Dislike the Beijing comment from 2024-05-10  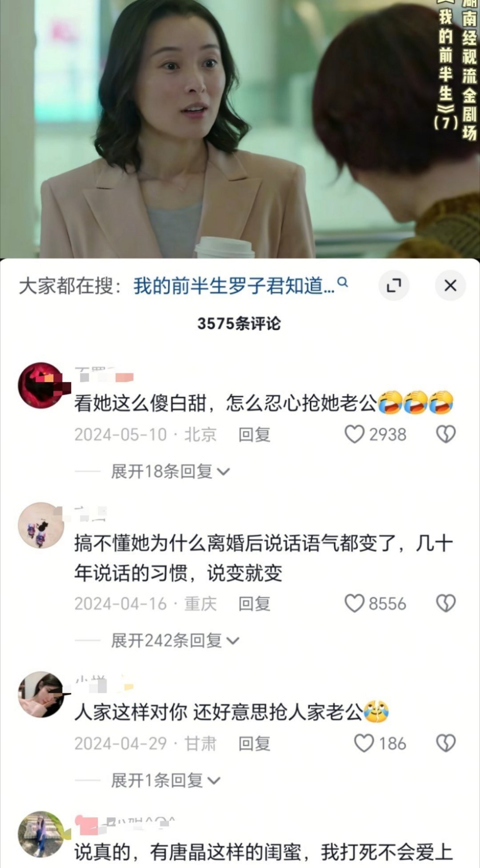(446, 434)
